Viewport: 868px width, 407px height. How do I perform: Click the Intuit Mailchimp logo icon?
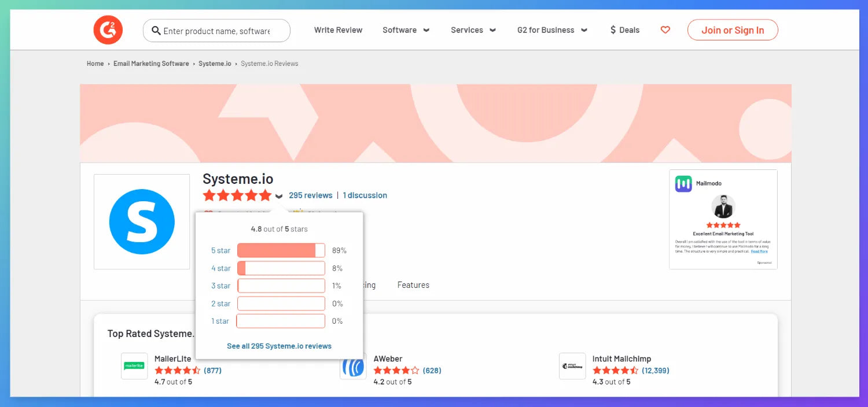572,366
